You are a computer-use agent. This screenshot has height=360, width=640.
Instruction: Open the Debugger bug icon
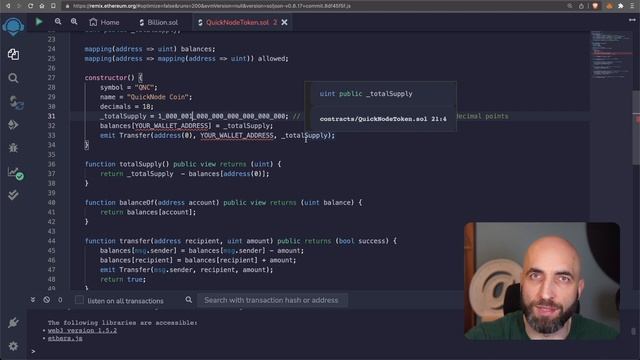pyautogui.click(x=13, y=148)
